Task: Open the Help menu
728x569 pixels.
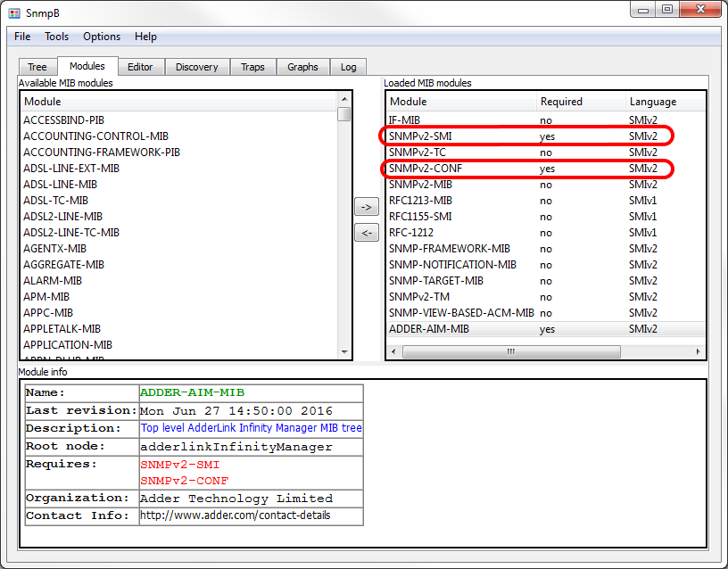Action: 145,37
